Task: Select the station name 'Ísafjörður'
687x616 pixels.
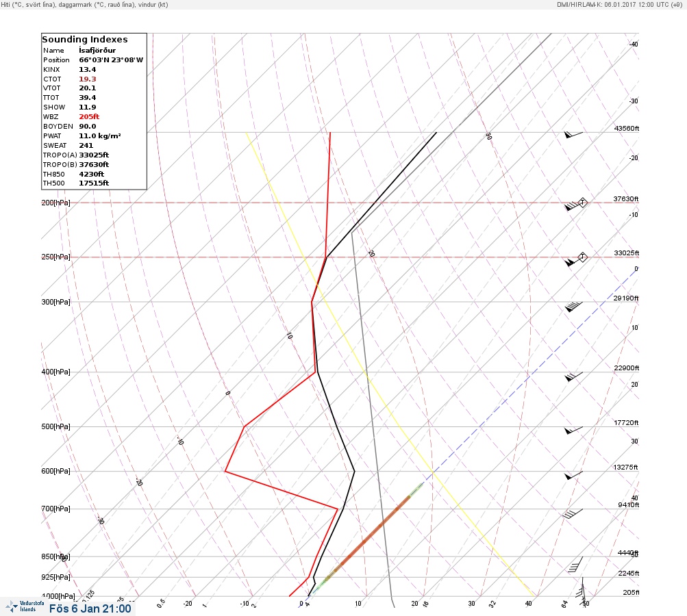Action: pyautogui.click(x=97, y=51)
